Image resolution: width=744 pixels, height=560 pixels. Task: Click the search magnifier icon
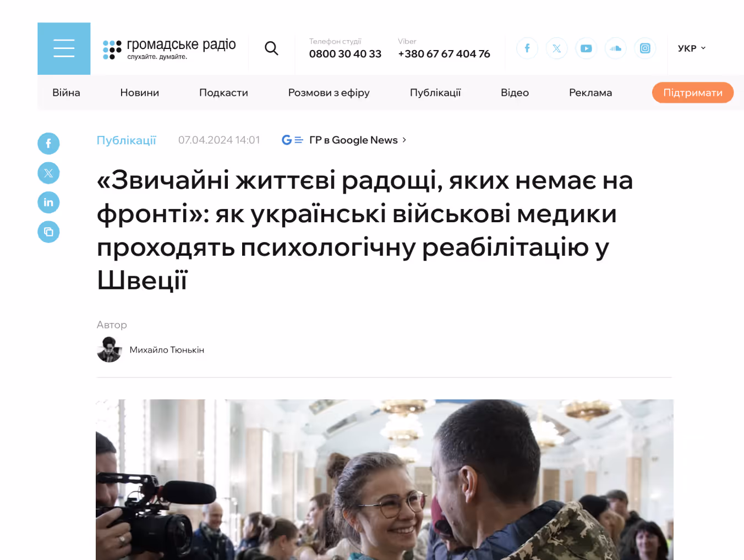point(271,48)
